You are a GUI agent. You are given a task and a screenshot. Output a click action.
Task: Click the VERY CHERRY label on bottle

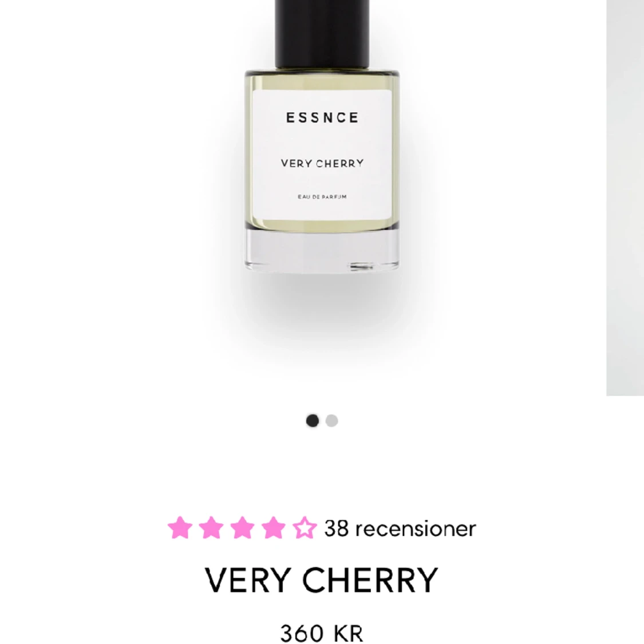pyautogui.click(x=322, y=164)
